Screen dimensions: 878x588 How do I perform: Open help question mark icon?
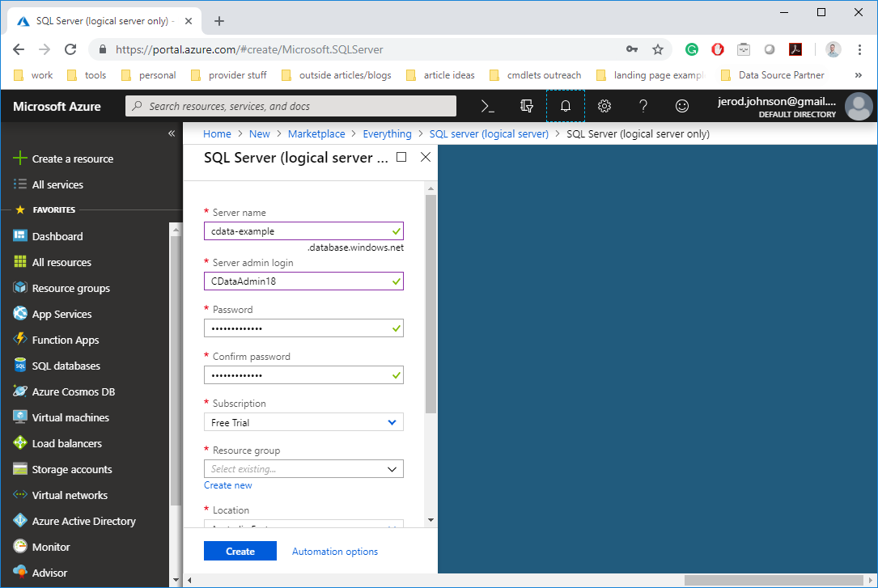point(643,106)
